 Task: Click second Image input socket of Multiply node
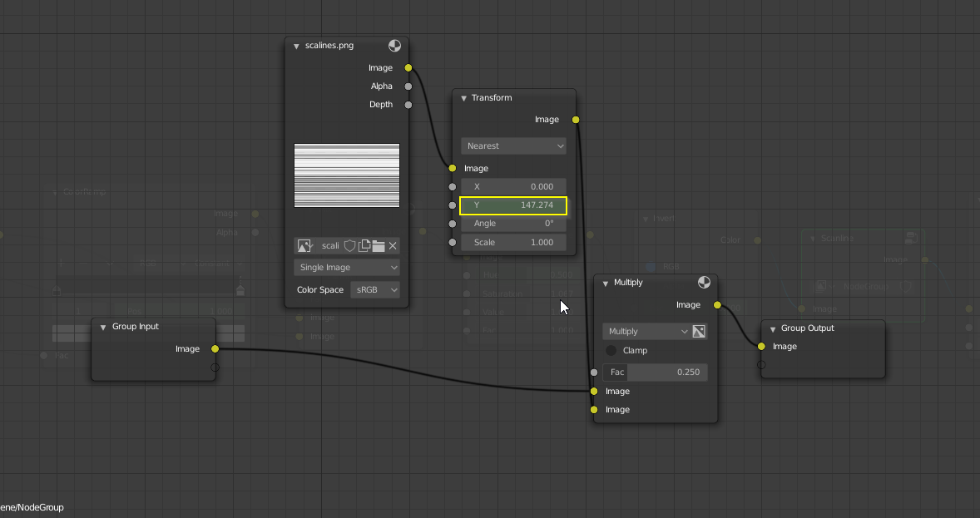point(594,409)
